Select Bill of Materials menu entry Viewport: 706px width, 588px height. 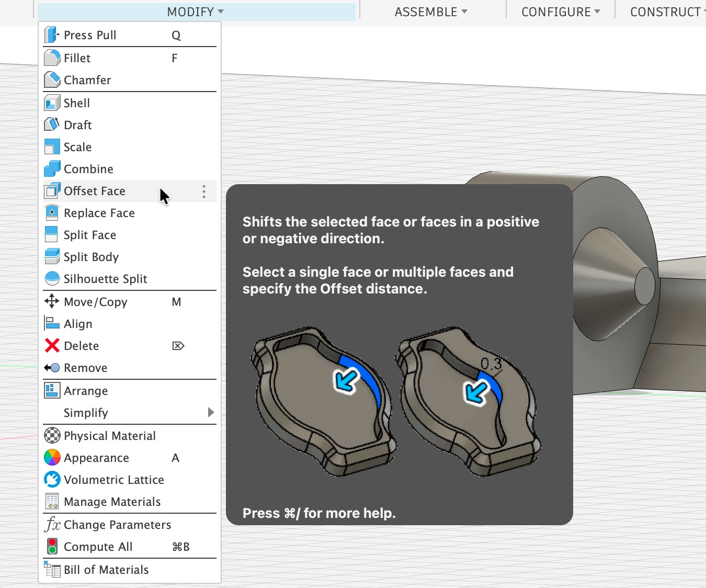[x=130, y=570]
